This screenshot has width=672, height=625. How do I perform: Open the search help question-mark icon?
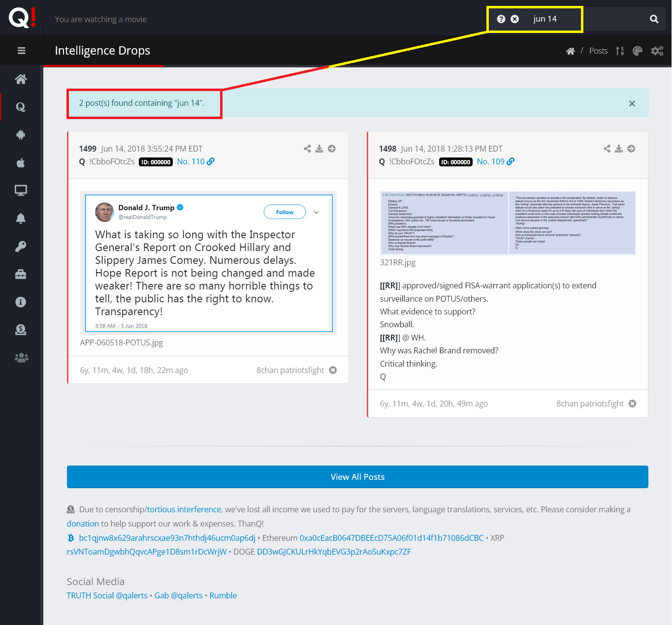click(x=501, y=19)
